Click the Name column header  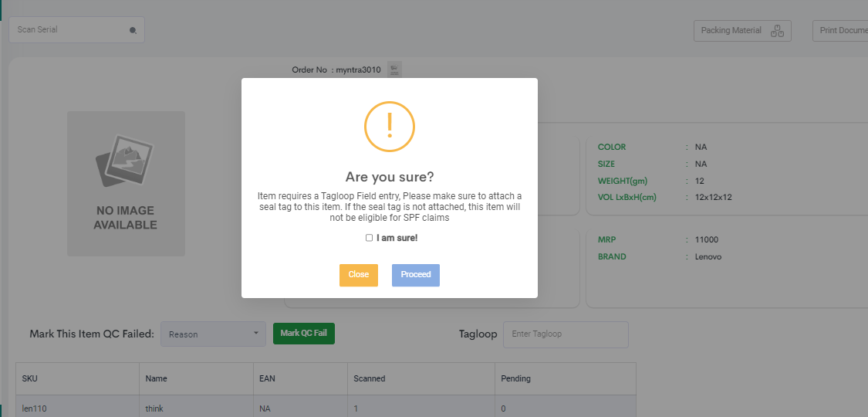(x=196, y=379)
